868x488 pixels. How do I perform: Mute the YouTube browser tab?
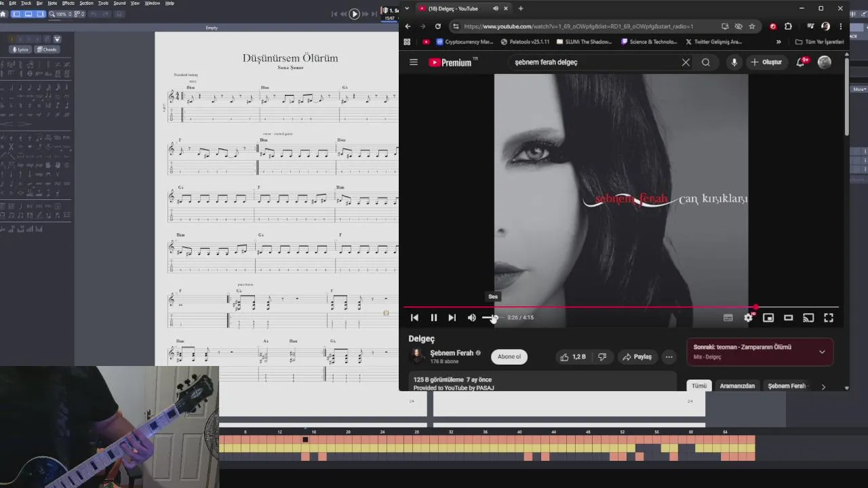(496, 8)
